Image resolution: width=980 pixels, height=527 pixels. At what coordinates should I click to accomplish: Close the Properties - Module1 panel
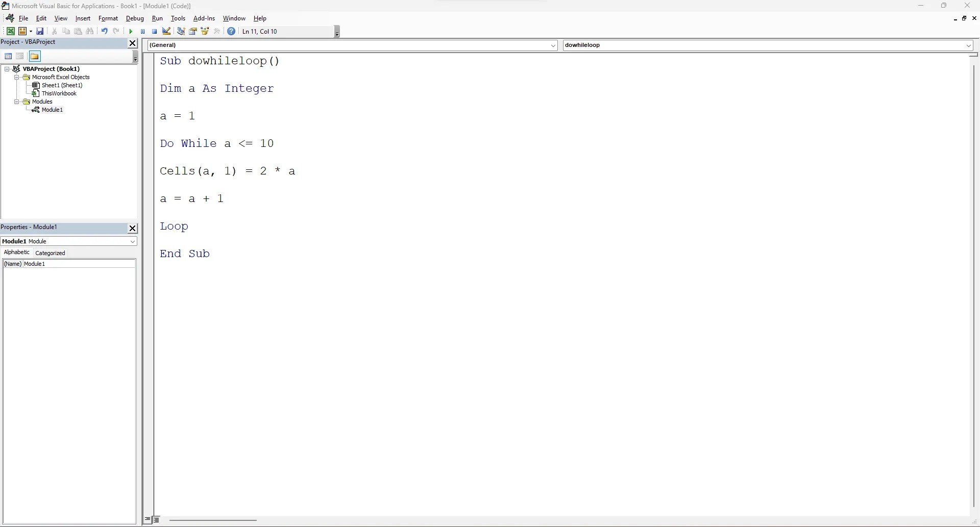click(x=132, y=228)
